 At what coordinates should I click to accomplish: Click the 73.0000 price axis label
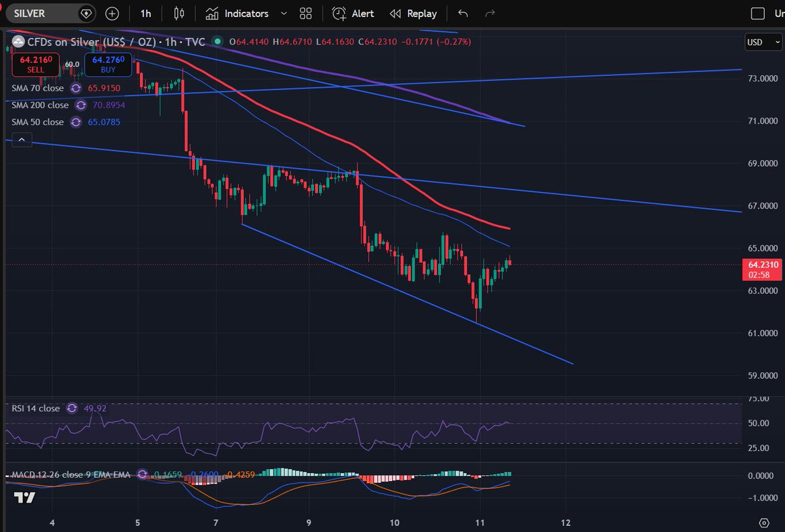[x=763, y=78]
